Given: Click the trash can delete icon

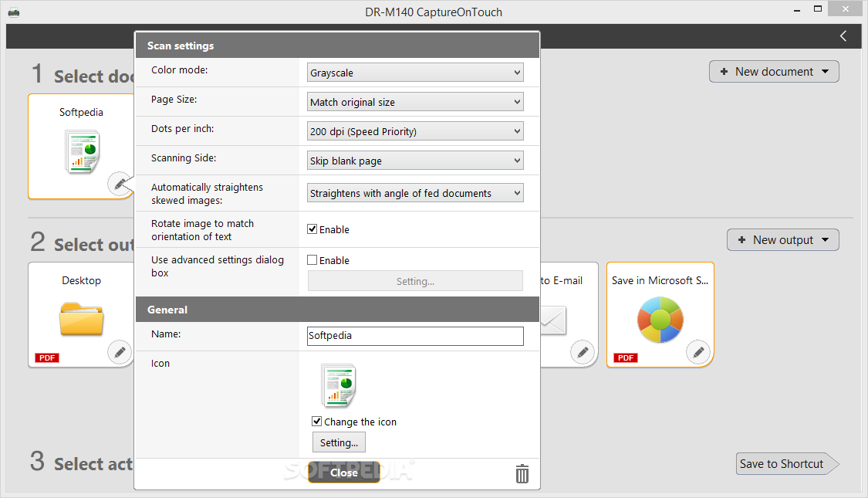Looking at the screenshot, I should pyautogui.click(x=522, y=473).
